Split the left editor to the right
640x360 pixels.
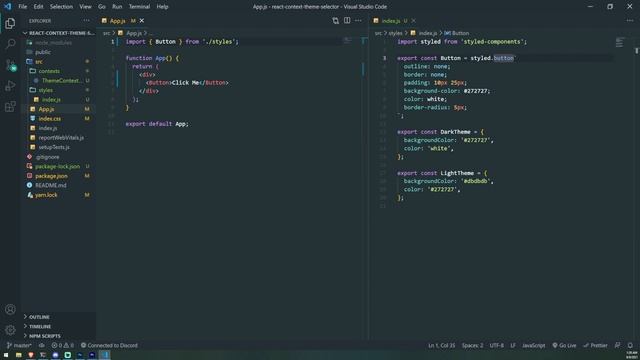347,20
